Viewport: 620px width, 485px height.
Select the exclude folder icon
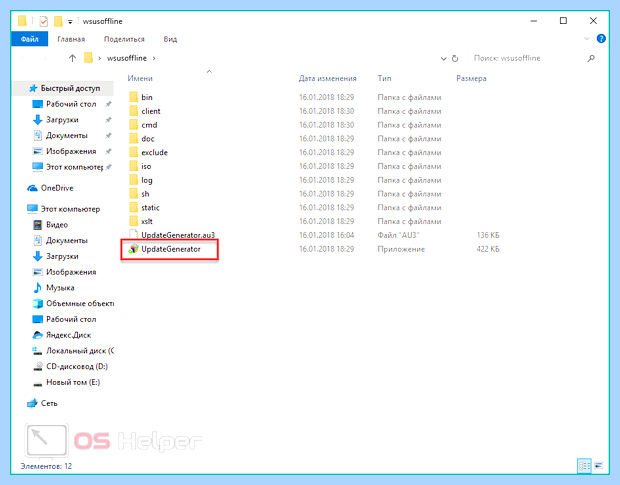tap(134, 153)
